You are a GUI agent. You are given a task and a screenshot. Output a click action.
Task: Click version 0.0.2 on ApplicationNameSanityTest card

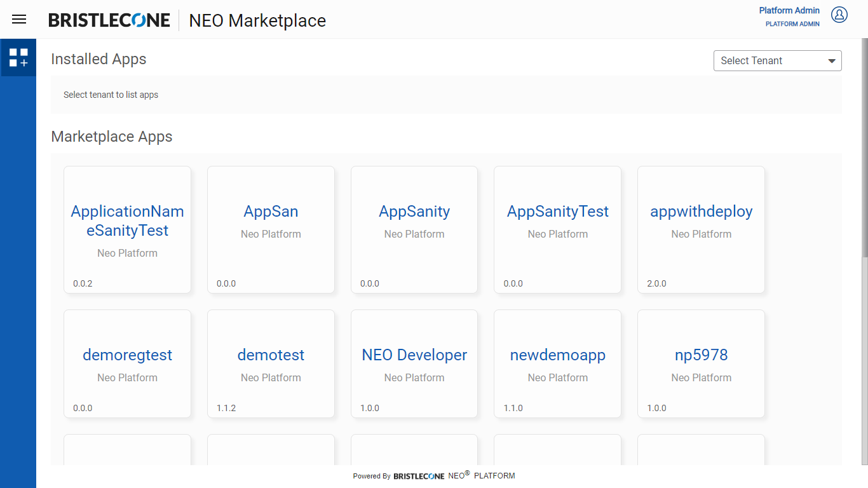[x=83, y=283]
